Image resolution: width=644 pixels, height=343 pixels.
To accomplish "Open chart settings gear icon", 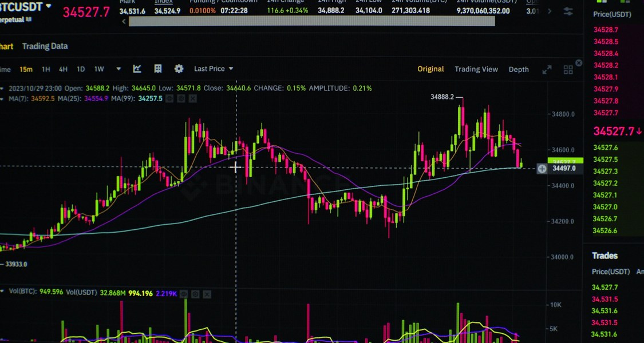I will coord(179,69).
